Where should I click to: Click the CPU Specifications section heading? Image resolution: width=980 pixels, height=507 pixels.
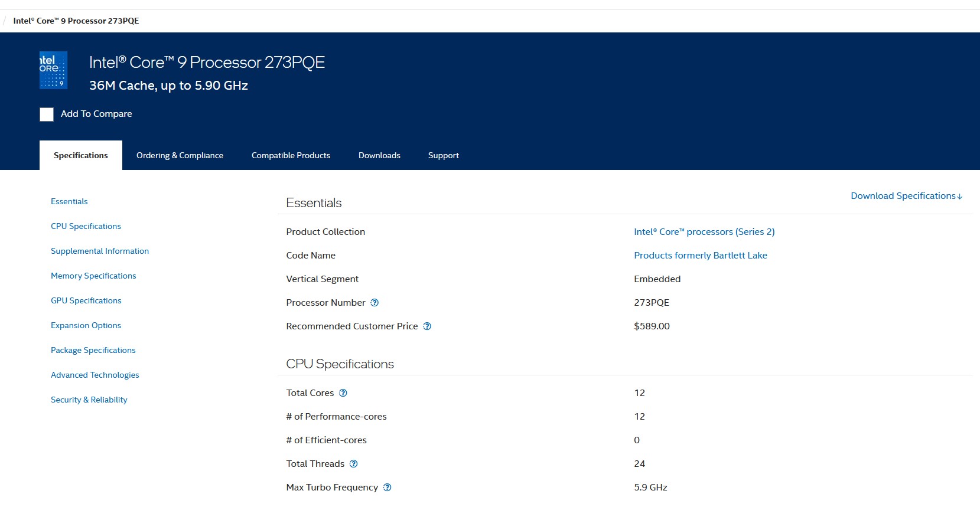340,364
